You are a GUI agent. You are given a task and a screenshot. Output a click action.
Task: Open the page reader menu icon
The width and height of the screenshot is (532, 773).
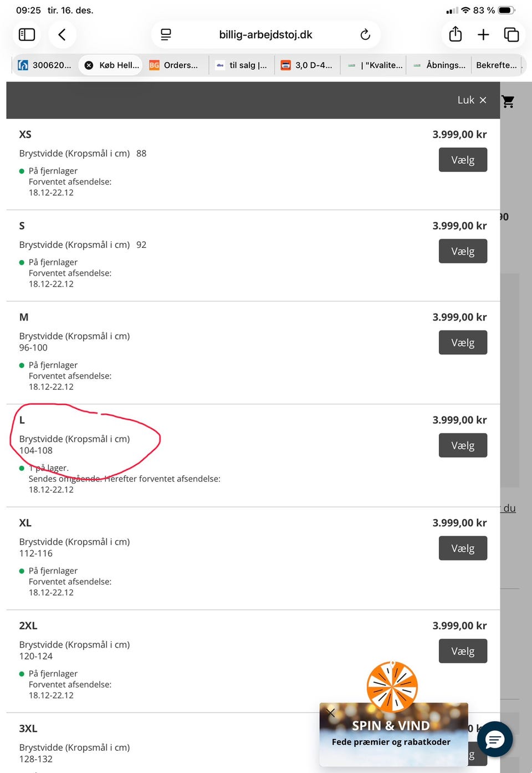point(166,34)
